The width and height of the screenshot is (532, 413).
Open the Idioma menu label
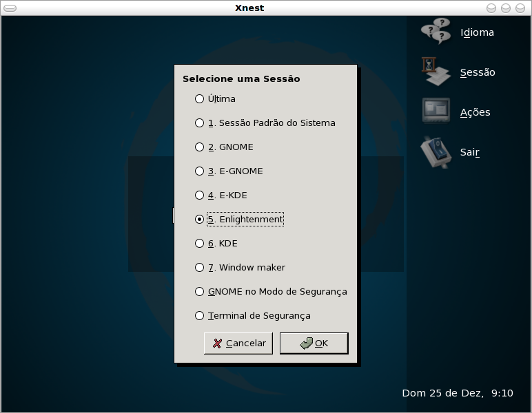(x=477, y=32)
